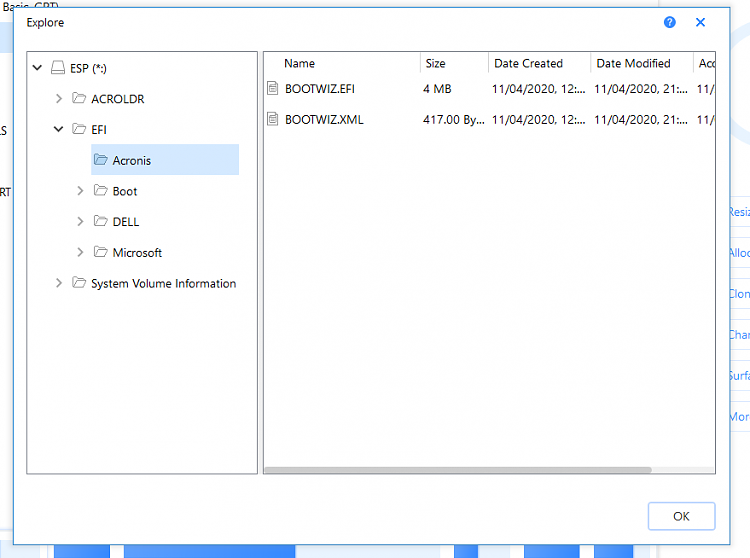Click the 417.00 By... size cell

453,120
